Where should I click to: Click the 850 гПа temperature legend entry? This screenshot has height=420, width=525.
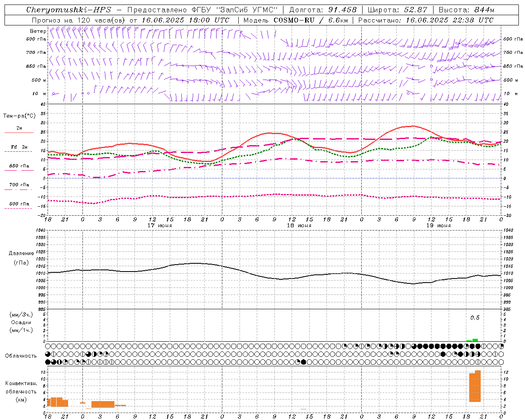[19, 166]
